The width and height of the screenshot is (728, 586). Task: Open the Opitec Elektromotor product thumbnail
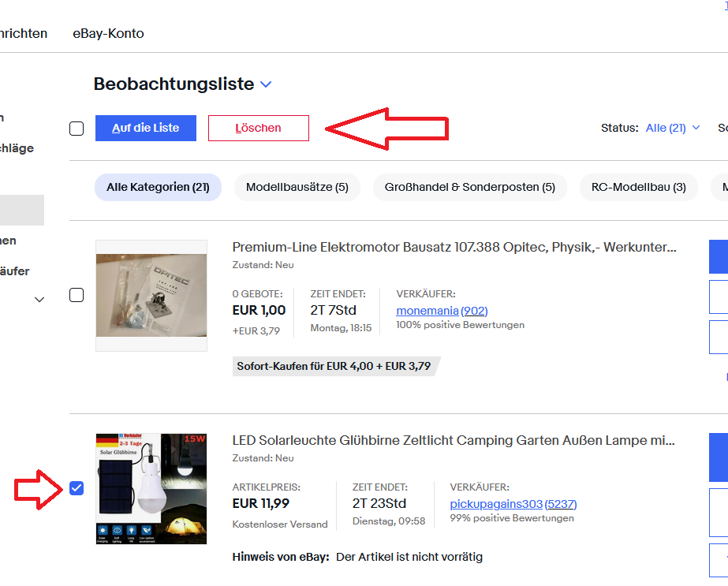tap(151, 295)
